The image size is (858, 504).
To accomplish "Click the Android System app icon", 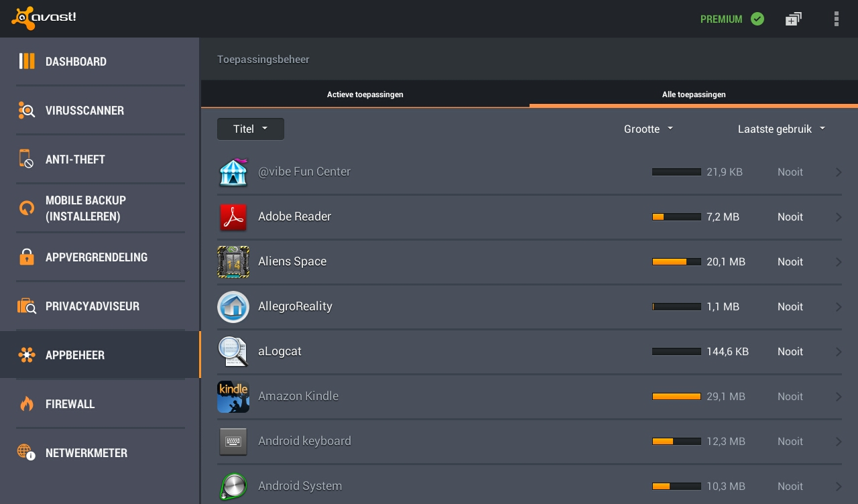I will click(x=233, y=487).
